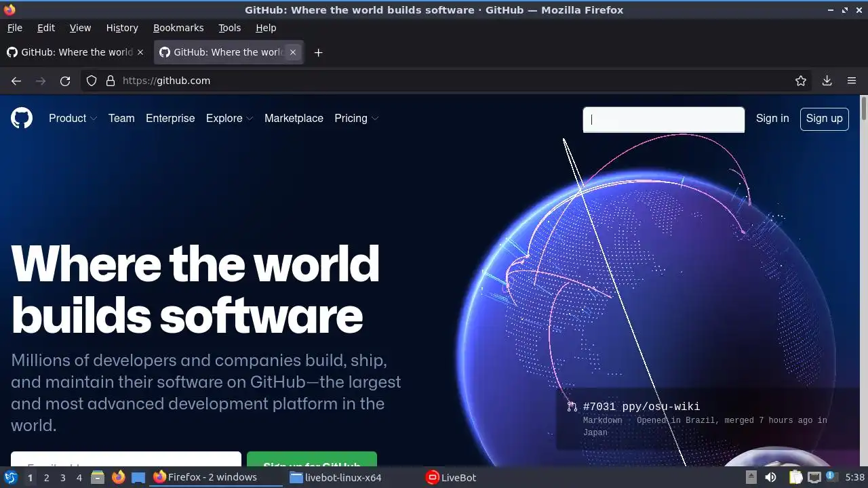Screen dimensions: 868x488
Task: Select the second GitHub tab
Action: [x=229, y=52]
